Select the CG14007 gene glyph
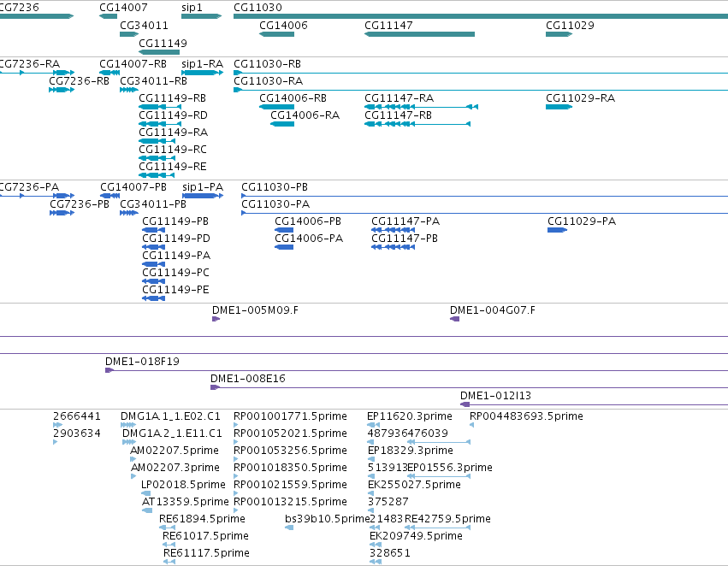 coord(108,16)
